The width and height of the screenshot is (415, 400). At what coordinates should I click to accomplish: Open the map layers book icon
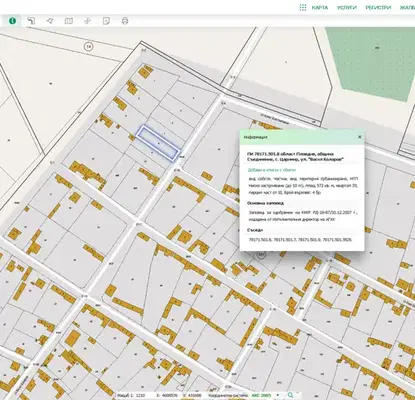69,21
